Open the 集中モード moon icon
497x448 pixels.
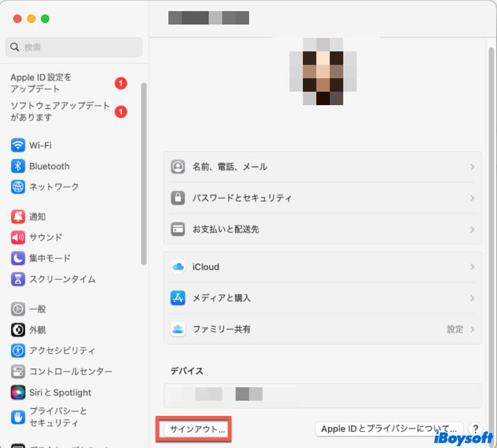[x=18, y=258]
